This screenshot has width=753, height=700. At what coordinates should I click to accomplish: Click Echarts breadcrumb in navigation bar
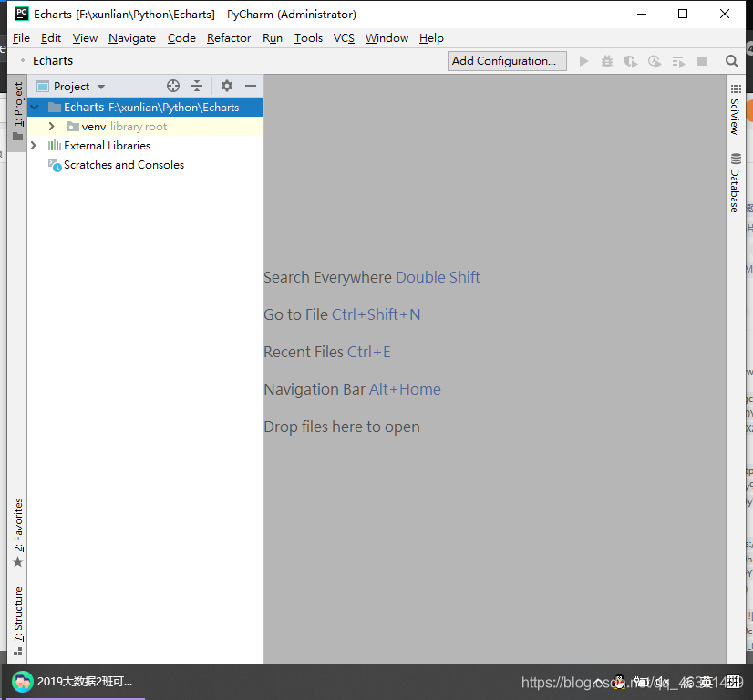[53, 60]
